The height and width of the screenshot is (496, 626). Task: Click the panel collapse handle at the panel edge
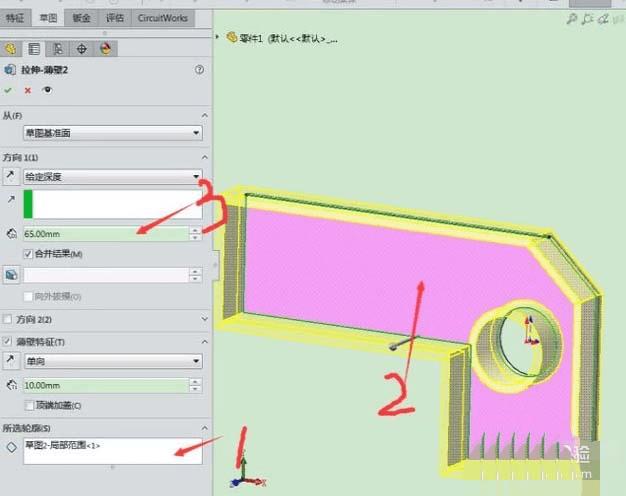pyautogui.click(x=216, y=265)
